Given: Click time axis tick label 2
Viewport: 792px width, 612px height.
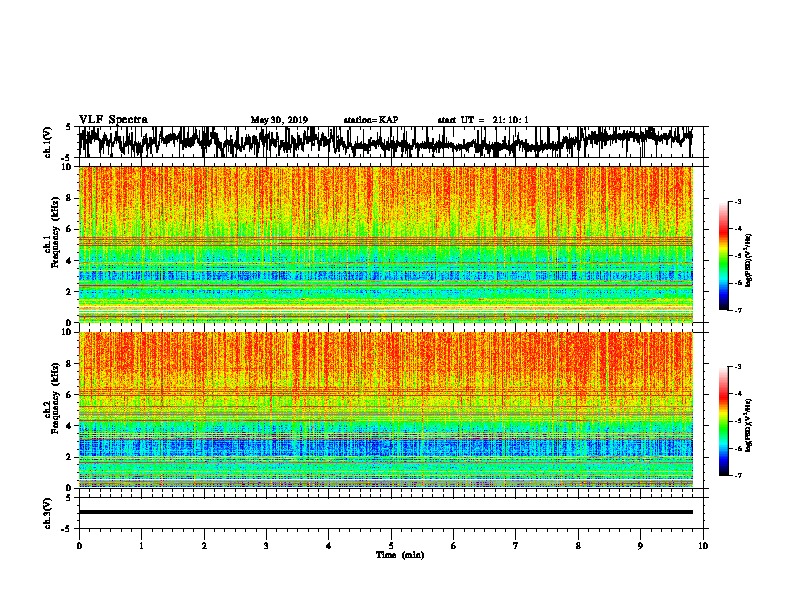Looking at the screenshot, I should click(x=204, y=546).
